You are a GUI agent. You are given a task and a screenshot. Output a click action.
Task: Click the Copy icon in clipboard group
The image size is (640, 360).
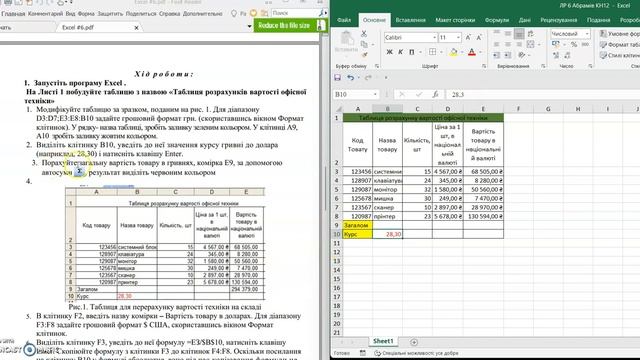click(364, 44)
